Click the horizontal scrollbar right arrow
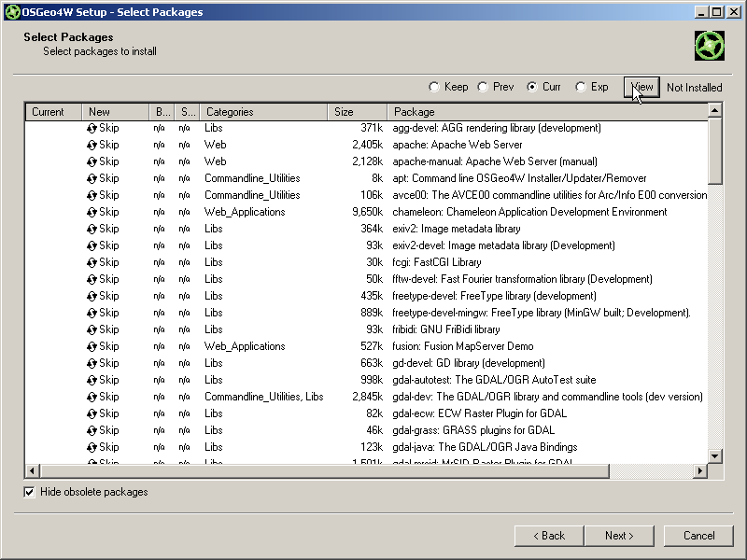 point(699,471)
